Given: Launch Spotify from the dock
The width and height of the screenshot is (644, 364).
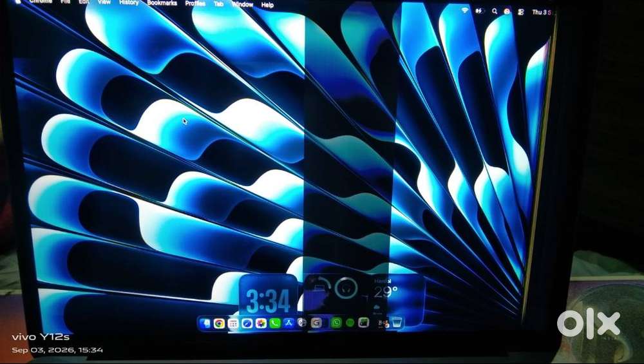Looking at the screenshot, I should click(350, 323).
